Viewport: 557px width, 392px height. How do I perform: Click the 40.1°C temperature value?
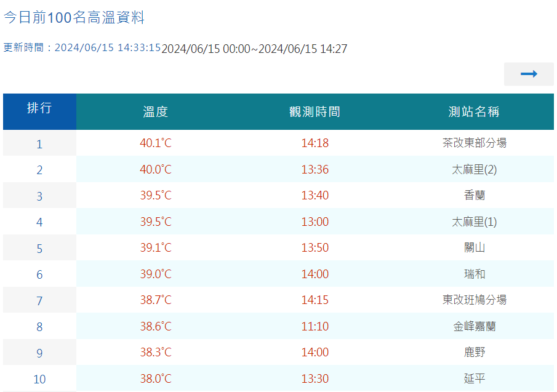tap(156, 143)
